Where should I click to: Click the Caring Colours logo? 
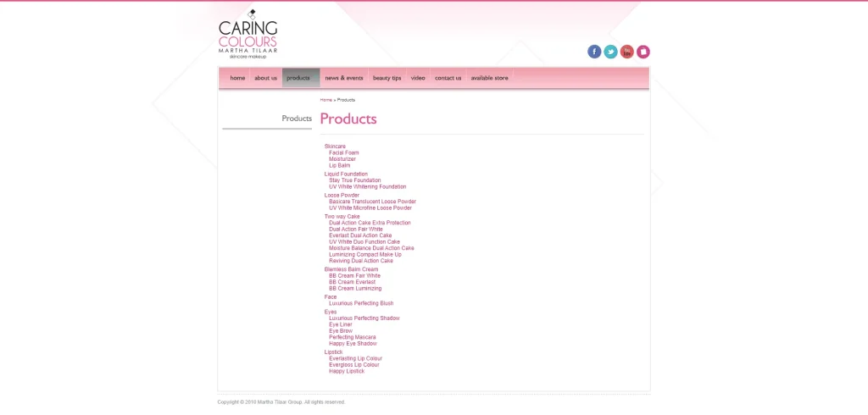[x=248, y=35]
